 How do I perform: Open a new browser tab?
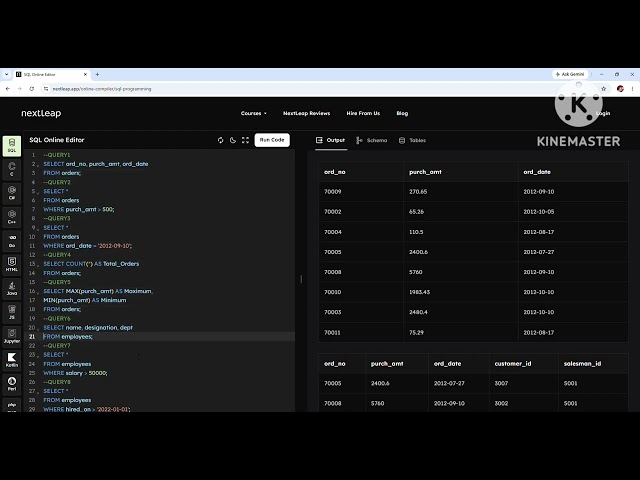click(x=97, y=74)
